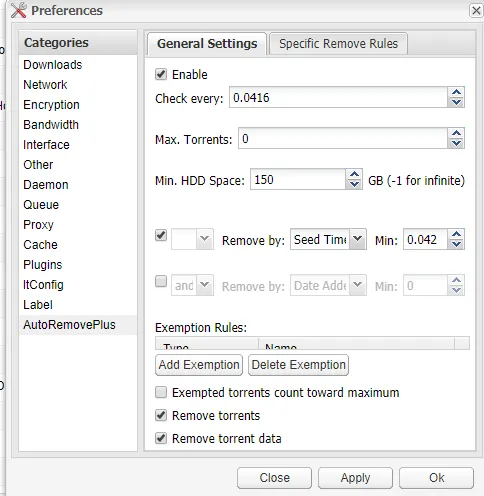The image size is (484, 496).
Task: Expand the disabled 'and' operator dropdown
Action: (x=204, y=285)
